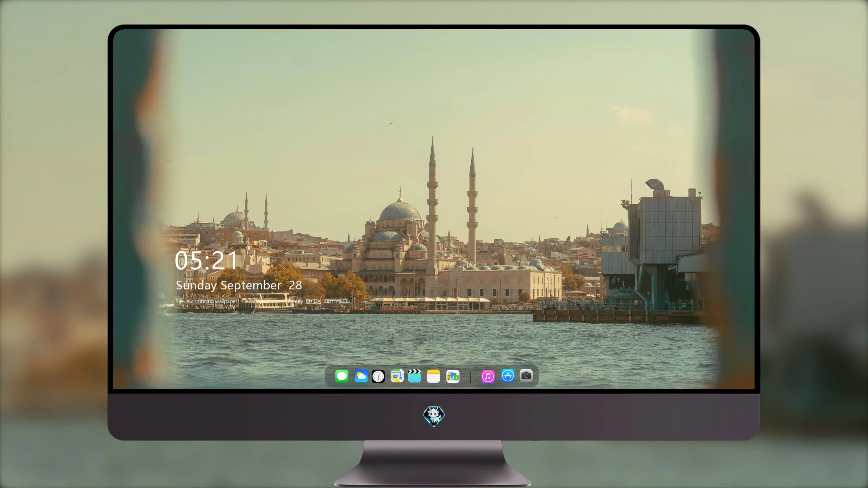Image resolution: width=868 pixels, height=488 pixels.
Task: Click the 'Sunday September 28' date text
Action: point(239,285)
